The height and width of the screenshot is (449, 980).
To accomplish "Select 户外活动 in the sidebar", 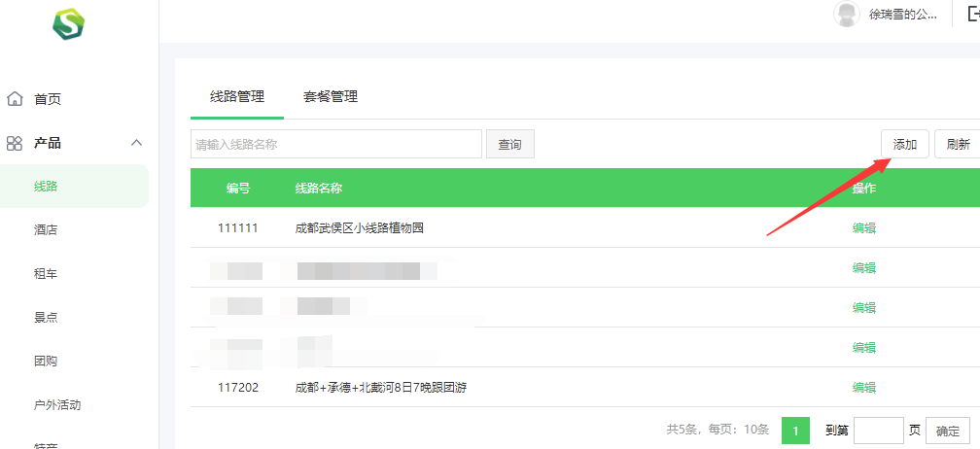I will [57, 405].
